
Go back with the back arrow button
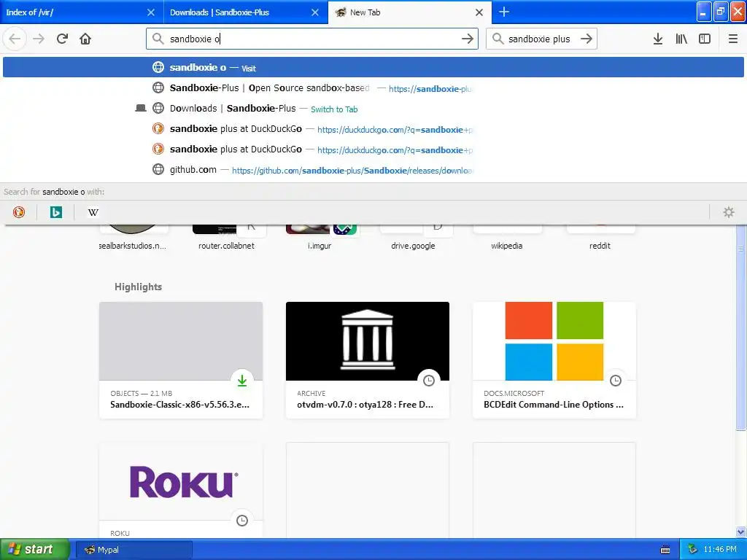coord(15,39)
